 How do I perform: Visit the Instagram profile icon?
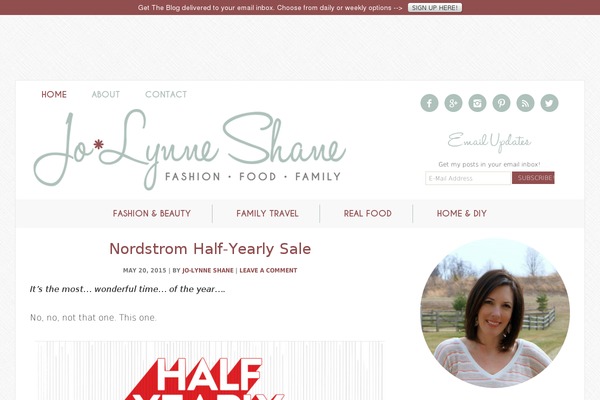point(477,103)
